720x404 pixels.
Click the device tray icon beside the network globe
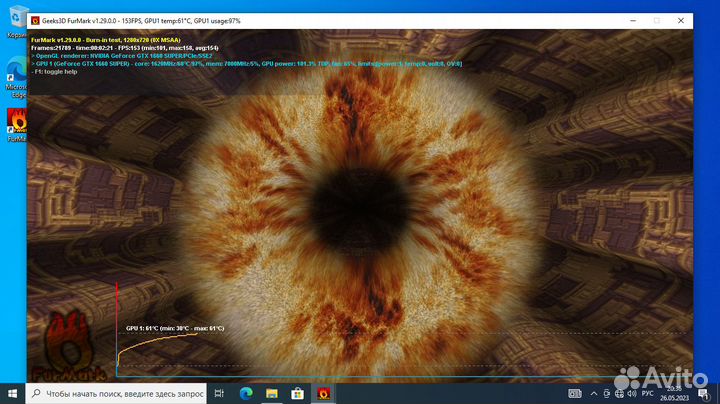[x=607, y=393]
